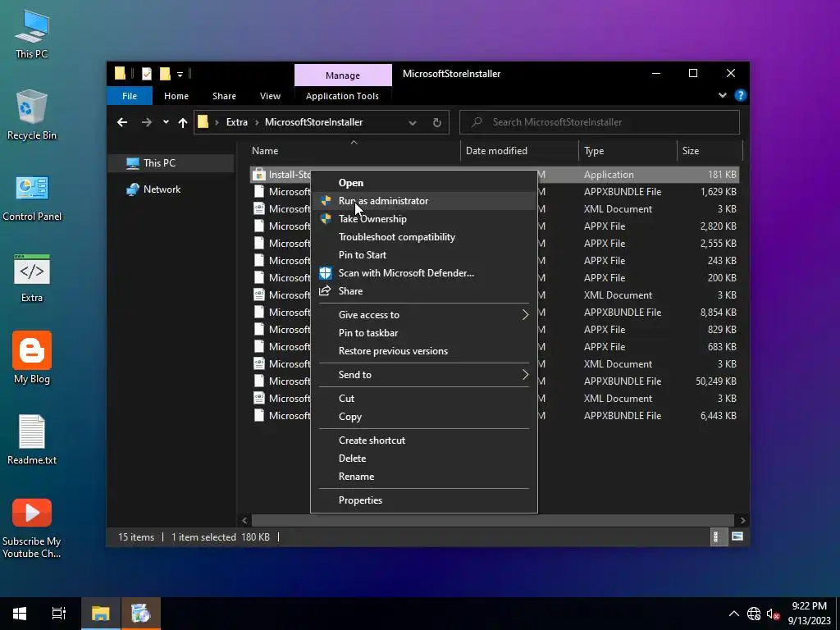Screen dimensions: 840x630
Task: Choose Pin to taskbar
Action: 424,333
